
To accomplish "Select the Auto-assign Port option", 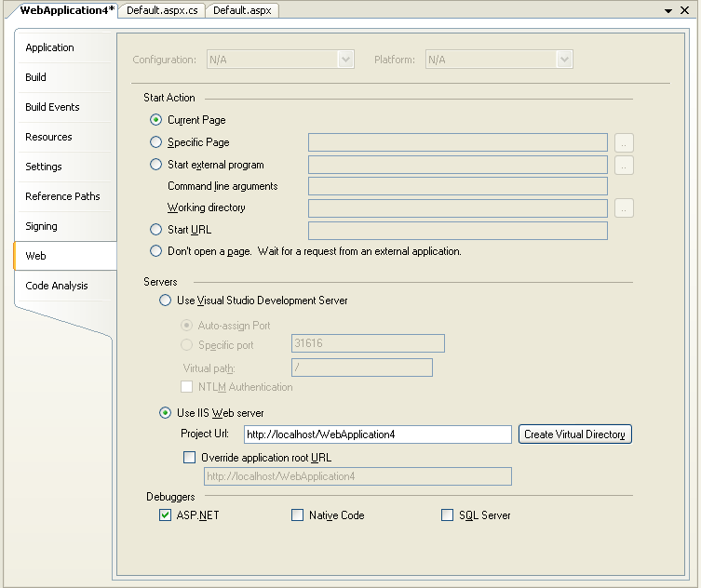I will pos(186,326).
